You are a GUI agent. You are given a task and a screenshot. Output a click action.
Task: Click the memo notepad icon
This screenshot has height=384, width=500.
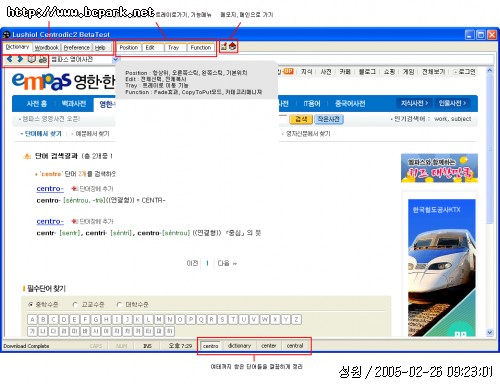[224, 47]
